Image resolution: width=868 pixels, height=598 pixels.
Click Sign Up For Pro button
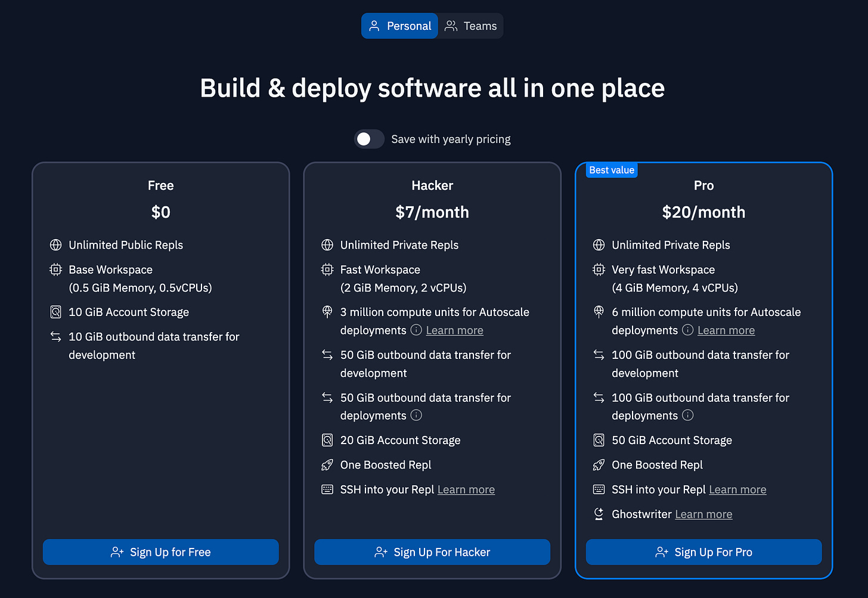click(704, 552)
